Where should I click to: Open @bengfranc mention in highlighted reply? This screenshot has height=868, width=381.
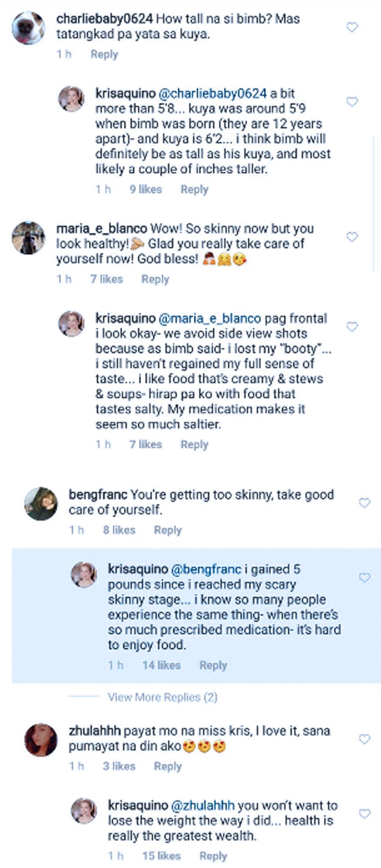tap(206, 569)
